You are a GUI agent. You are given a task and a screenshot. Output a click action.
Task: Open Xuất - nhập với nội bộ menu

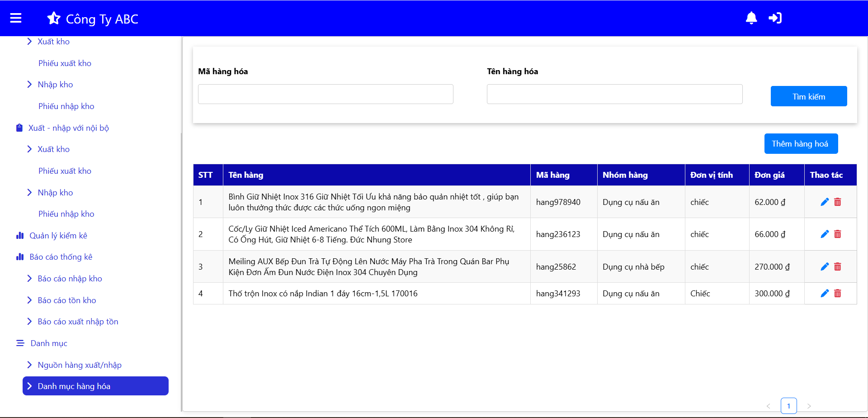point(69,128)
